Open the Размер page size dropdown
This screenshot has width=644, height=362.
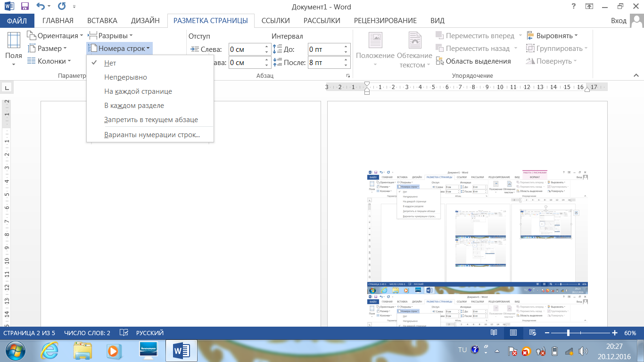click(47, 49)
